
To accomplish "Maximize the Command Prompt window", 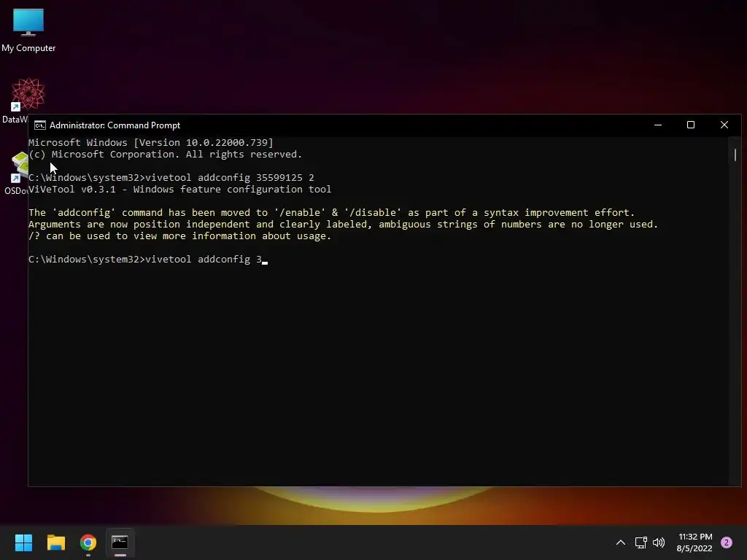I will 691,125.
